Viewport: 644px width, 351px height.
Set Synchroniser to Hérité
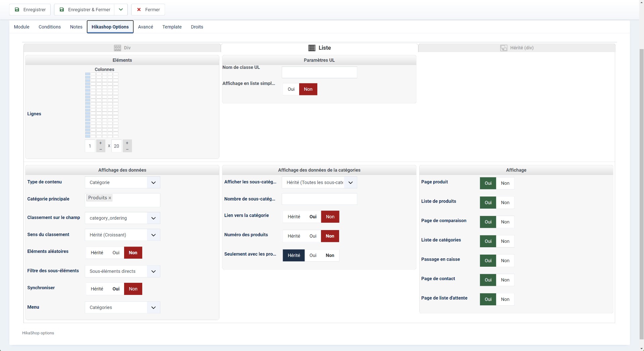pyautogui.click(x=97, y=289)
